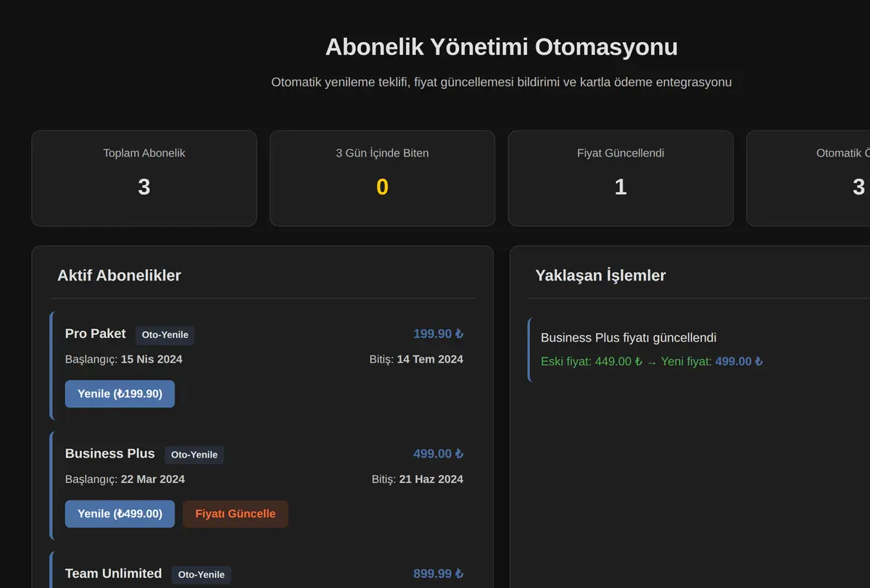Viewport: 870px width, 588px height.
Task: Open the Toplam Abonelik stat card
Action: coord(144,178)
